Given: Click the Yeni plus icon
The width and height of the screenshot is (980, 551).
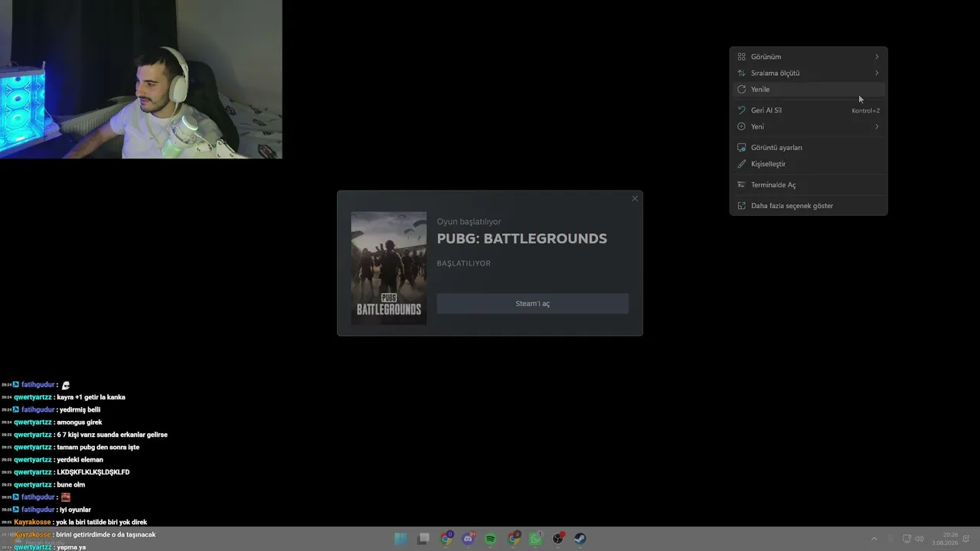Looking at the screenshot, I should point(741,126).
